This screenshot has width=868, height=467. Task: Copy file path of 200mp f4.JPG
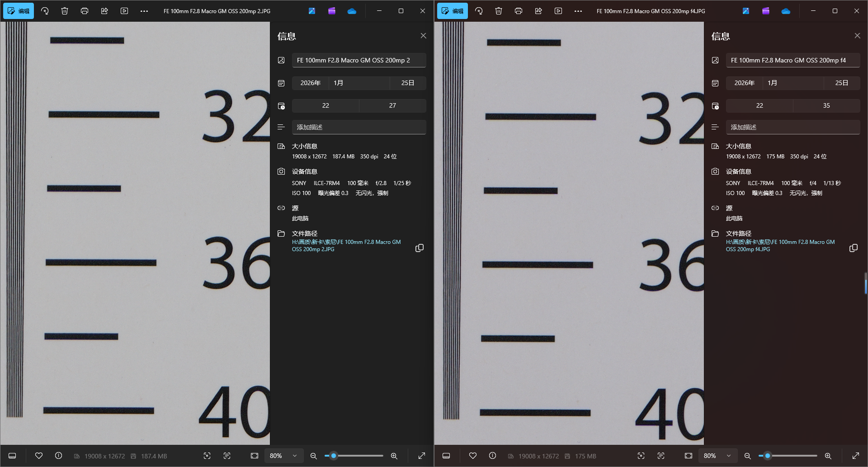coord(853,248)
